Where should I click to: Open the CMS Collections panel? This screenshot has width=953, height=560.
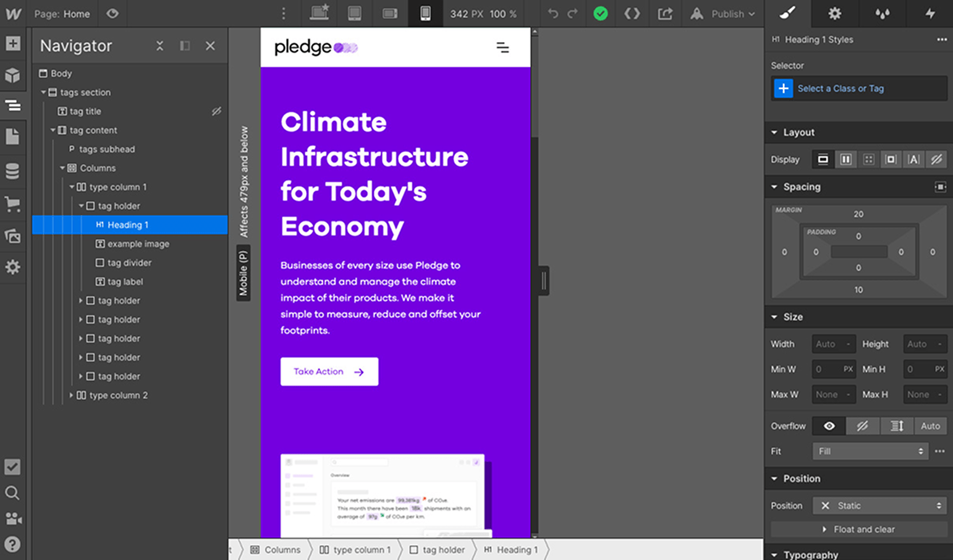point(13,171)
